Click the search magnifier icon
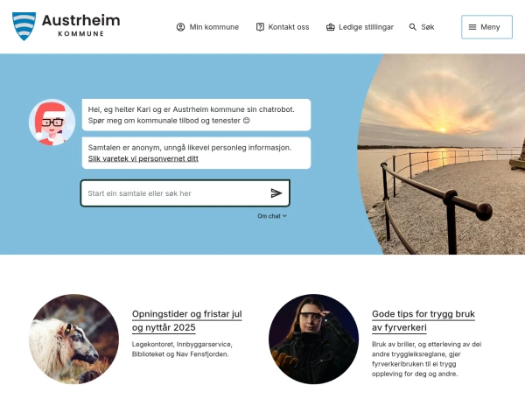This screenshot has width=525, height=420. click(x=413, y=27)
